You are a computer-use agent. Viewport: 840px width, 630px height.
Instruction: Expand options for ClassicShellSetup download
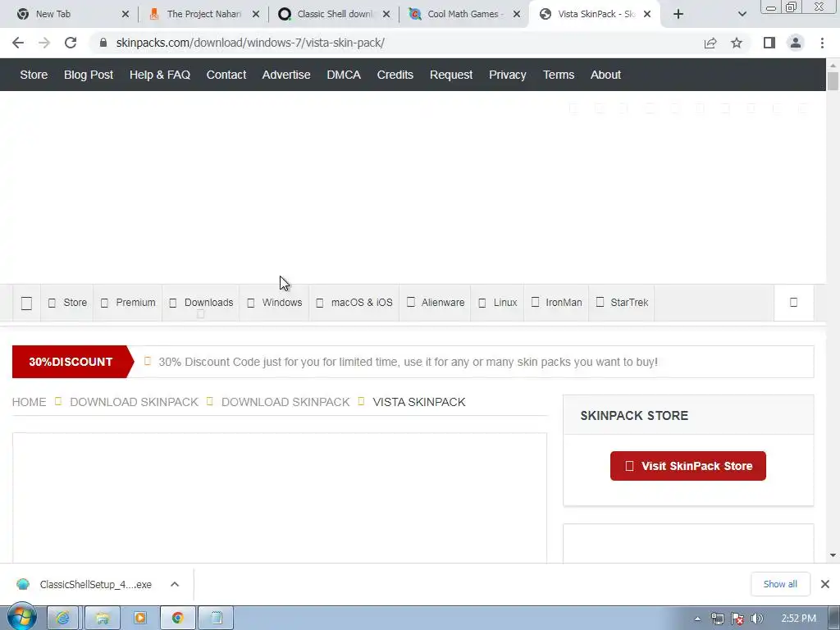[175, 584]
